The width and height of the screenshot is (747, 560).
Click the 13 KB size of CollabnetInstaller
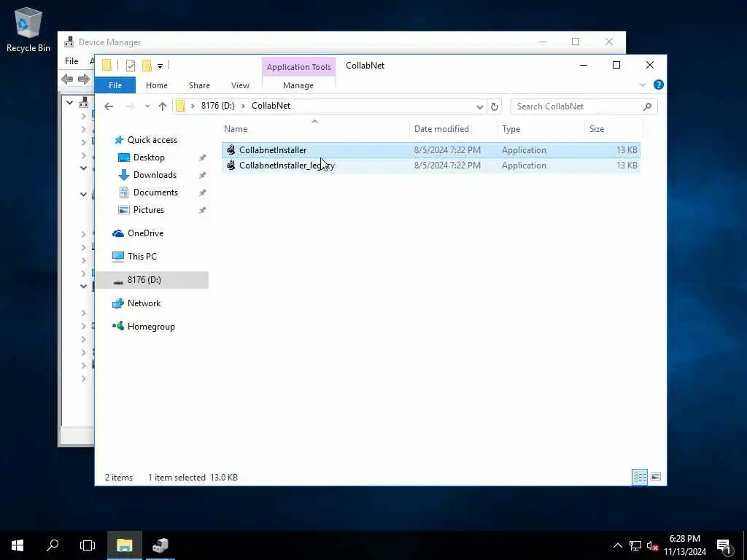(x=627, y=150)
